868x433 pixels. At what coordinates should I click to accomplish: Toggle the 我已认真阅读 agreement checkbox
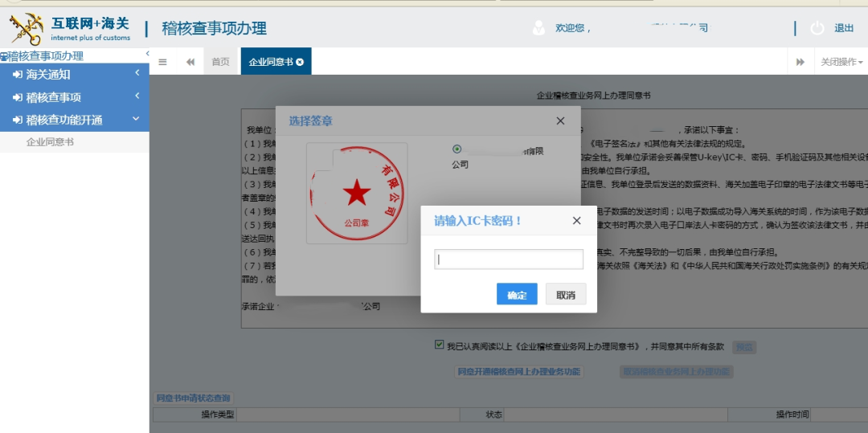(x=439, y=345)
